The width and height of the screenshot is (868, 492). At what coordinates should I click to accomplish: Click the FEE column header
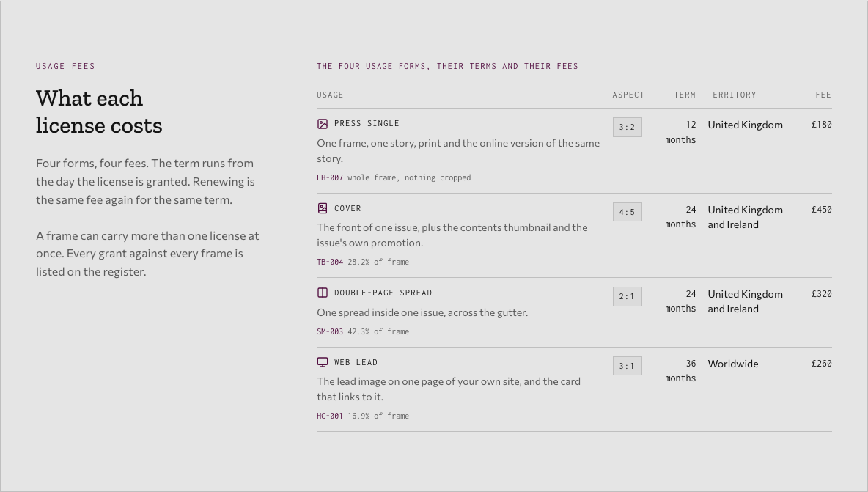pos(823,95)
